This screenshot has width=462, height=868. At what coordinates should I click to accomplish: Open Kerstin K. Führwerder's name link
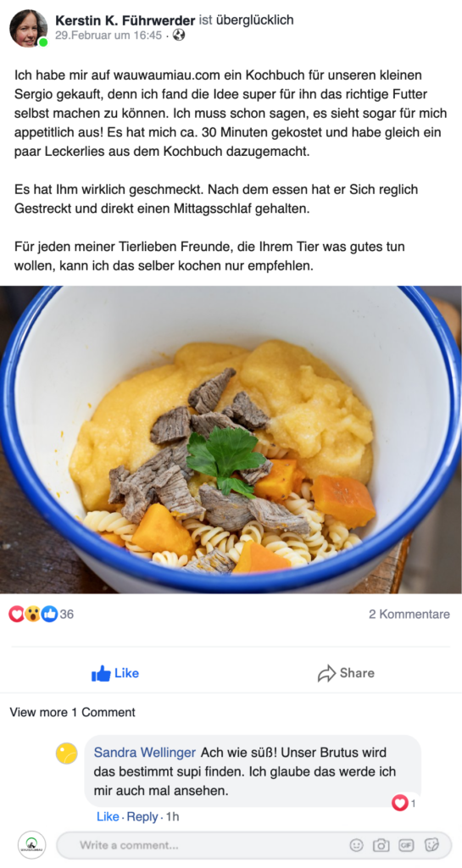(x=125, y=20)
